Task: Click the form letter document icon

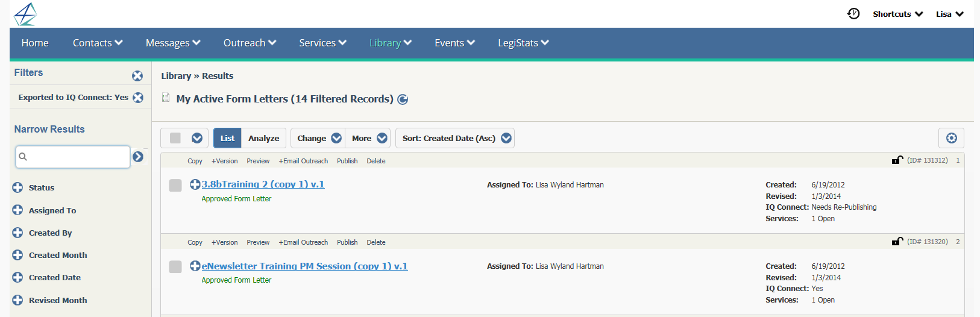Action: (x=166, y=97)
